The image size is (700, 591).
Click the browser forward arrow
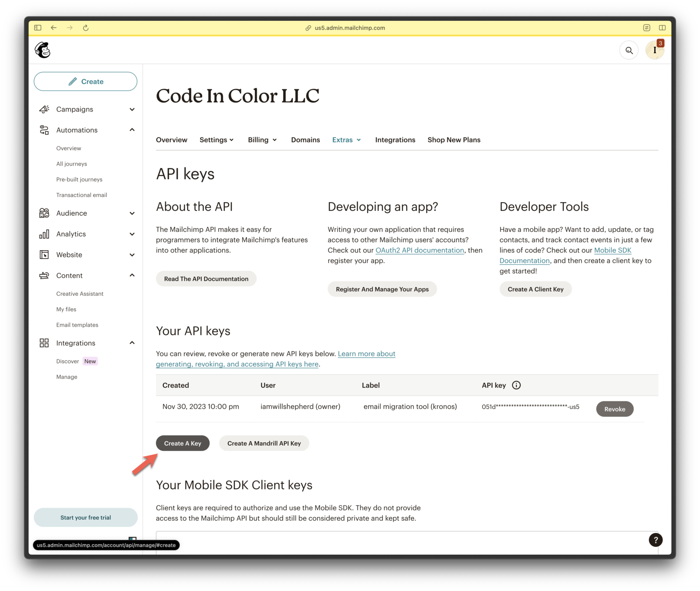(x=70, y=28)
